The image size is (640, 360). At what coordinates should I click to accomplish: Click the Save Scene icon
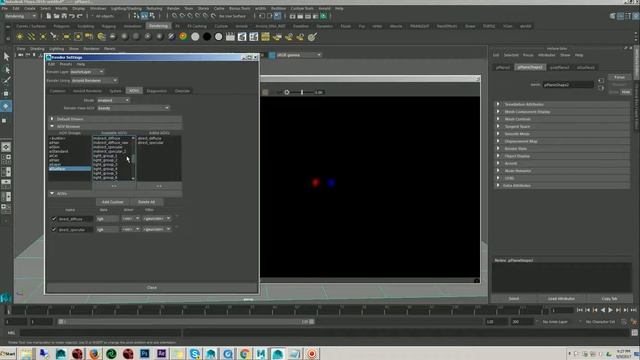(x=64, y=16)
